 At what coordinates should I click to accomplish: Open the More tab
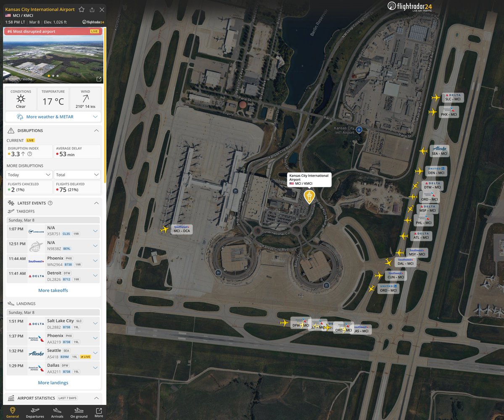99,412
